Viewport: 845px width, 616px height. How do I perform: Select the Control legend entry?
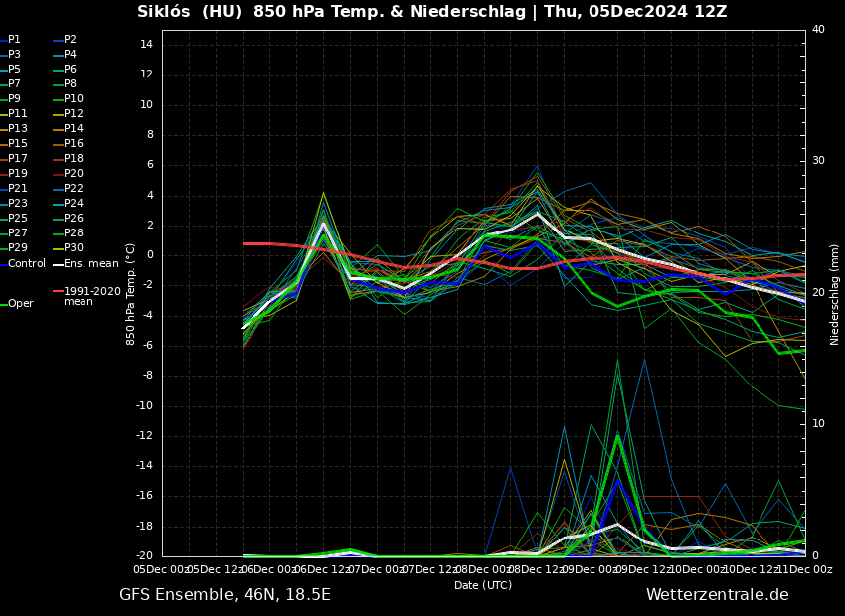pyautogui.click(x=27, y=264)
